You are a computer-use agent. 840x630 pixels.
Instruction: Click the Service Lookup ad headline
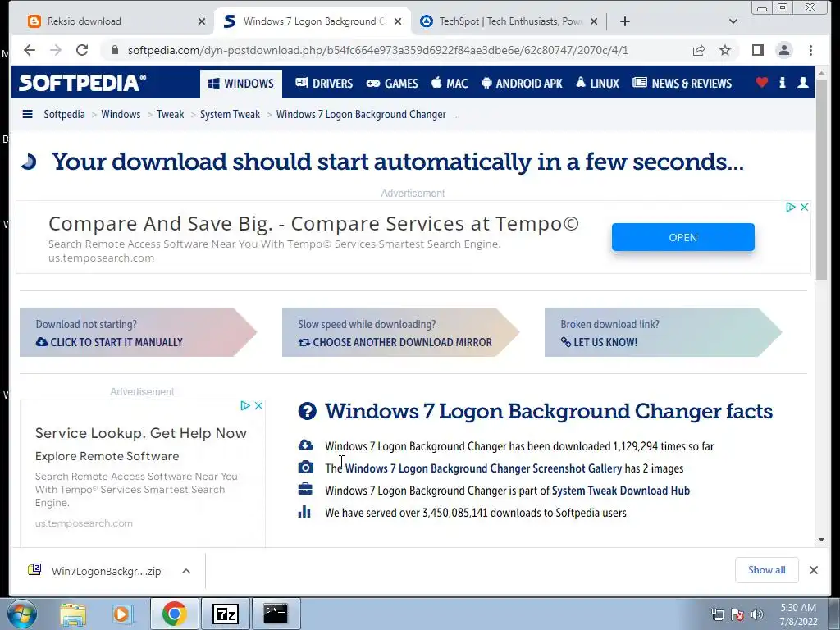coord(141,433)
